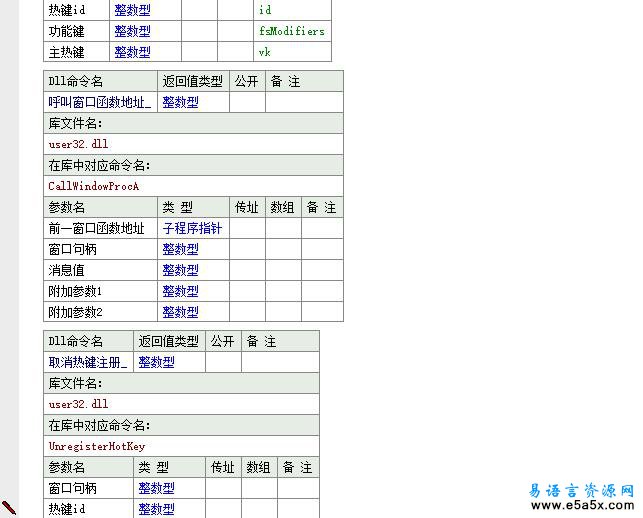This screenshot has width=643, height=518.
Task: Select the CallWindowProcA command name
Action: [93, 186]
